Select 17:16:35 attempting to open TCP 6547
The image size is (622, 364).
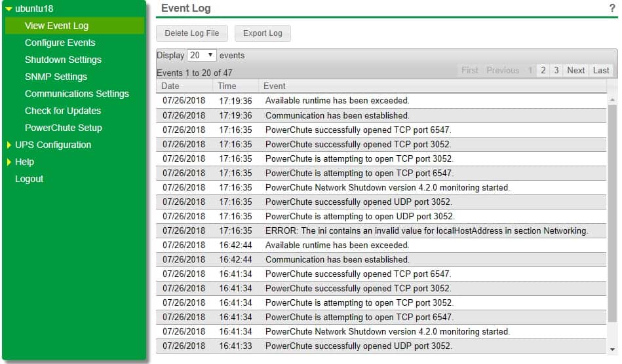(x=381, y=173)
